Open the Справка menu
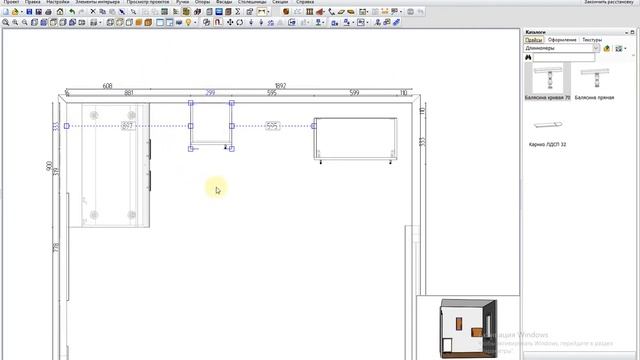The width and height of the screenshot is (640, 360). (304, 2)
